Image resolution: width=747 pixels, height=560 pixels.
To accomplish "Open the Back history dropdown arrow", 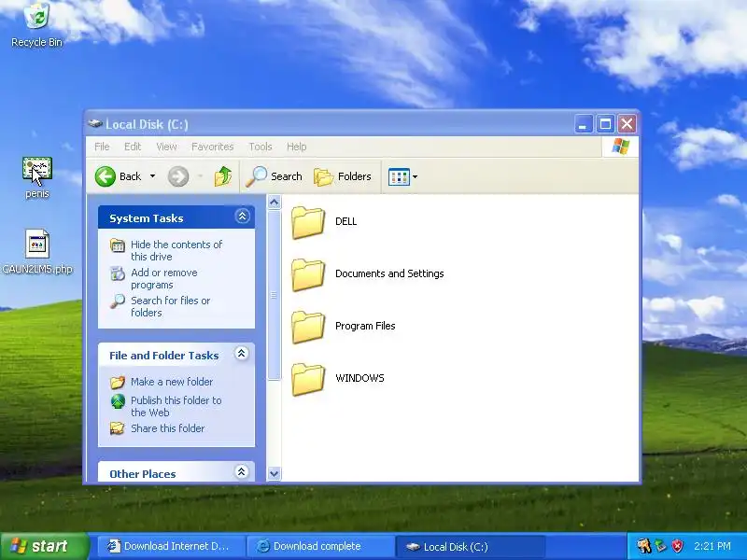I will 152,176.
